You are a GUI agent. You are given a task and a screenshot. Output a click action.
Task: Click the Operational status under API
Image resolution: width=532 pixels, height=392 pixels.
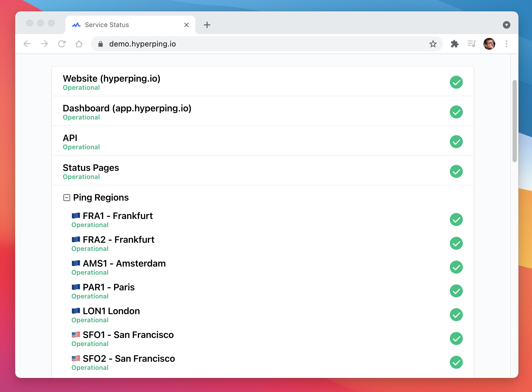coord(81,147)
